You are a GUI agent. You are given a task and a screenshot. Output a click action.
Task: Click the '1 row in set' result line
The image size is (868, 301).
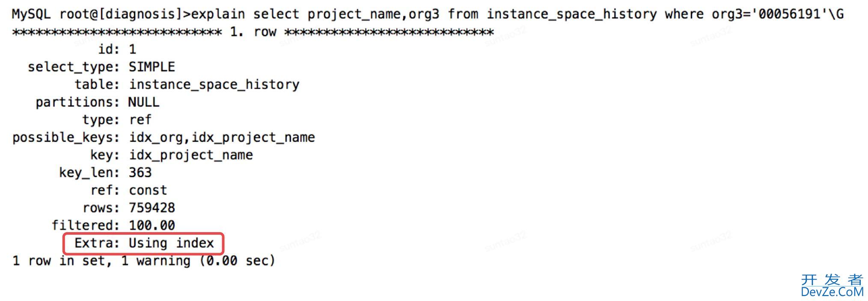[x=144, y=261]
